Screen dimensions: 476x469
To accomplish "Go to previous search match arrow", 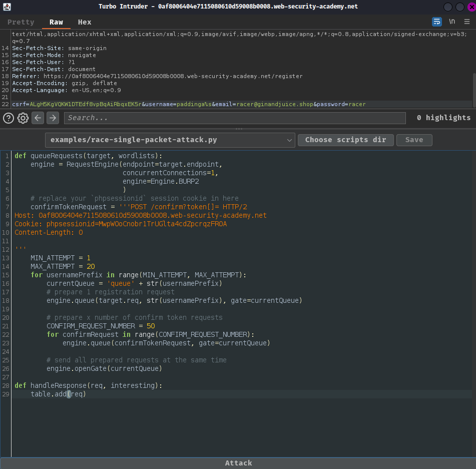I will (38, 118).
